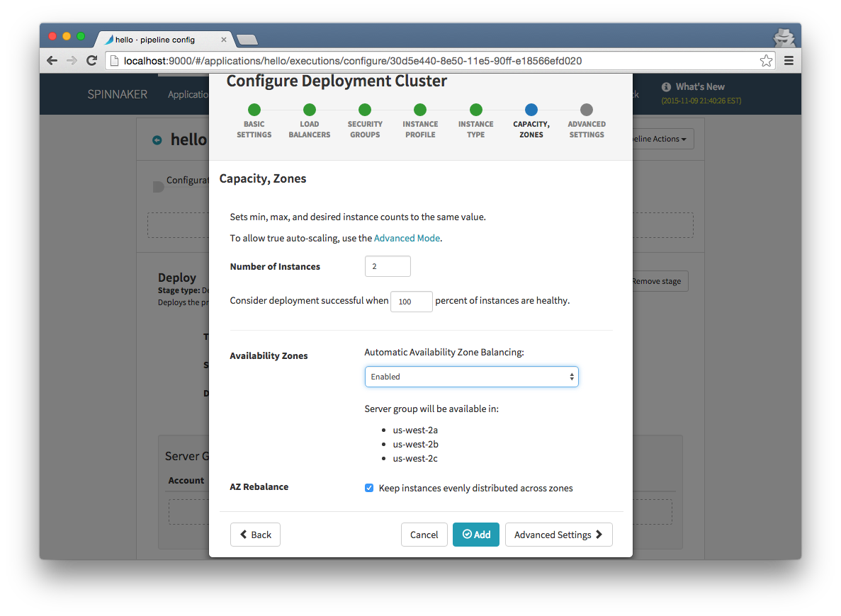Select the Basic Settings wizard step
The image size is (841, 616).
point(254,110)
